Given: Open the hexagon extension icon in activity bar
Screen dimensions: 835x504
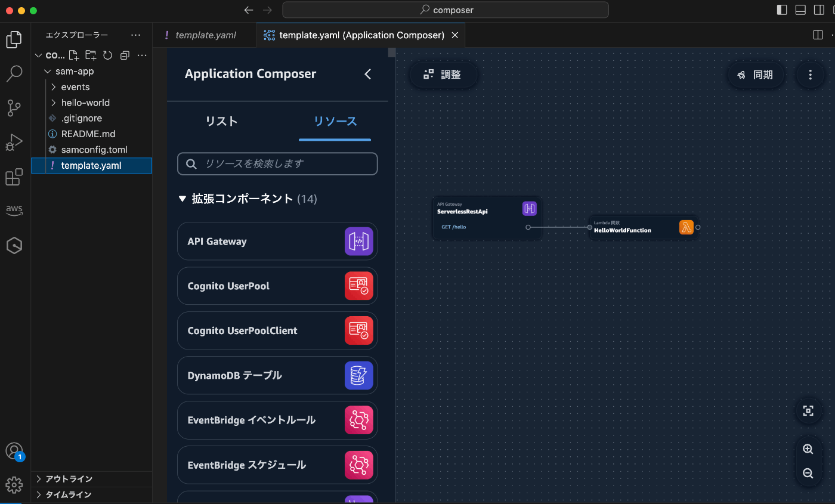Looking at the screenshot, I should pos(14,245).
